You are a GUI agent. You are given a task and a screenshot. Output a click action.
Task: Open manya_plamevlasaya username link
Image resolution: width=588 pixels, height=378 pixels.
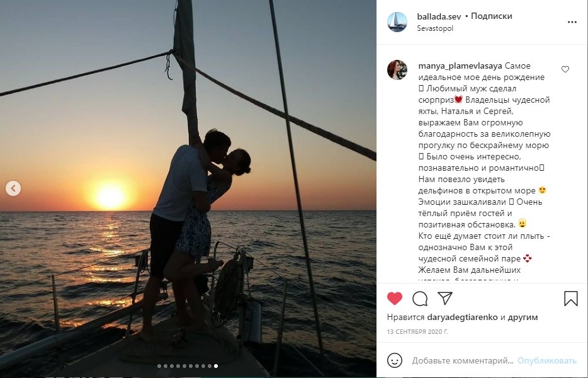(460, 66)
